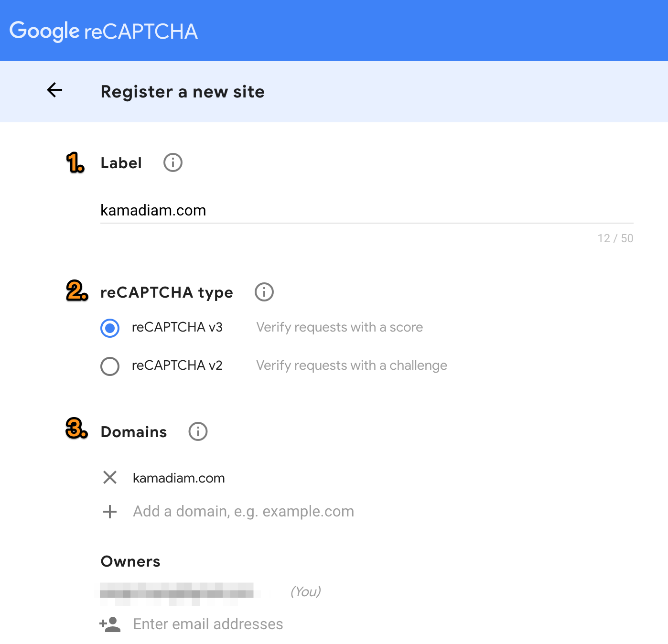
Task: Click the Google reCAPTCHA logo
Action: point(103,31)
